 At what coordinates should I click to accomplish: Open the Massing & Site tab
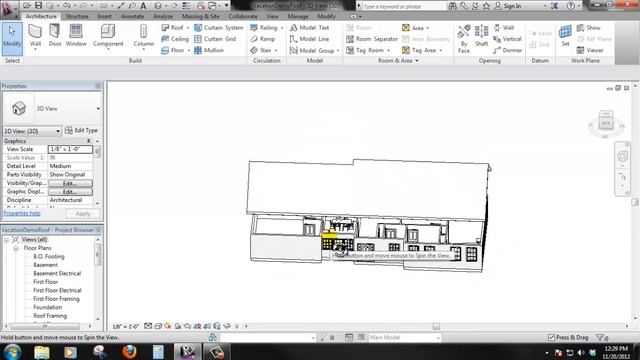point(200,16)
